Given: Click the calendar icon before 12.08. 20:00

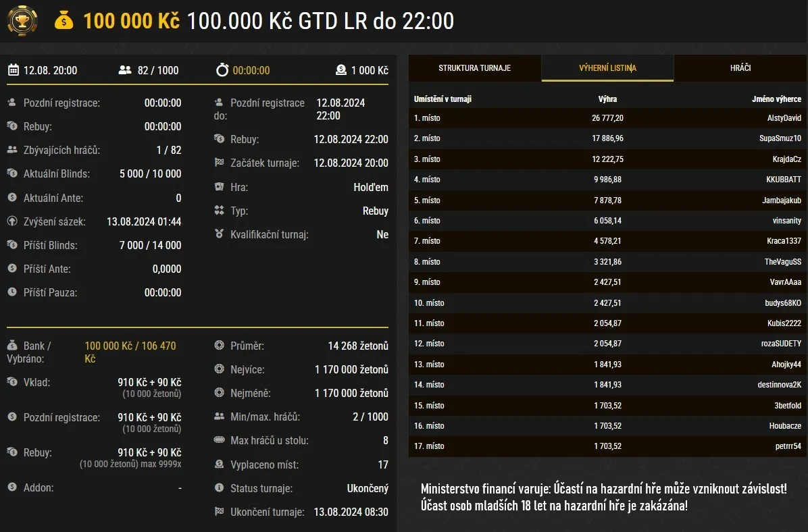Looking at the screenshot, I should (14, 70).
